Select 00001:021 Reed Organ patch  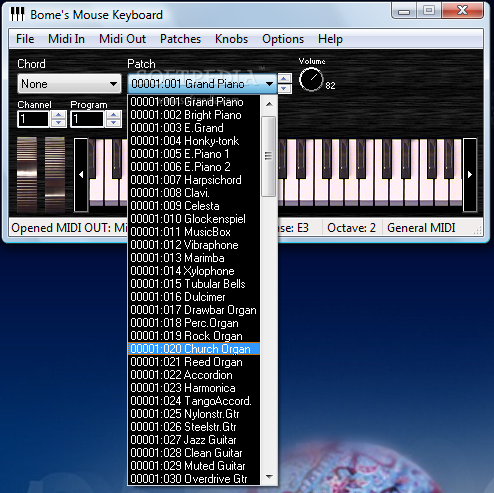tap(194, 362)
